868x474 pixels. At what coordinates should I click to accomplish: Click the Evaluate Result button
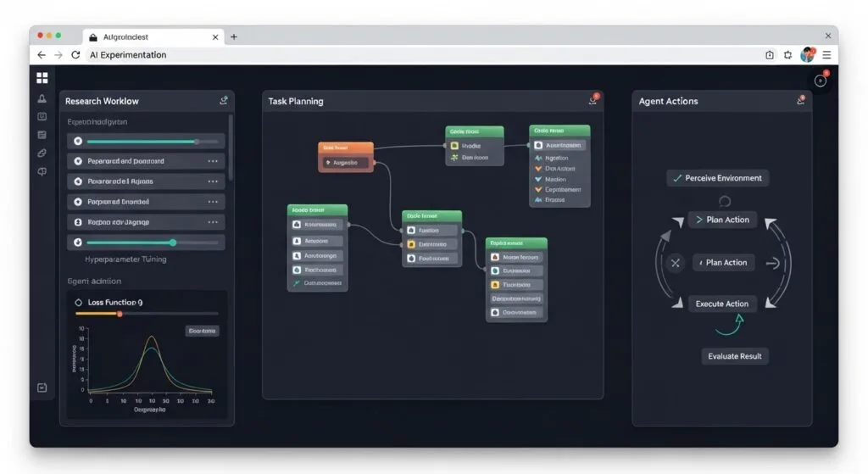tap(735, 356)
